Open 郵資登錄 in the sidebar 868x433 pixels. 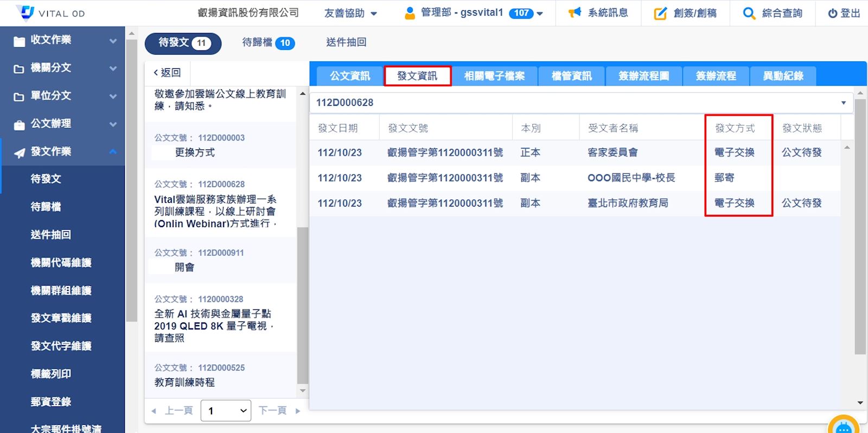(x=51, y=402)
